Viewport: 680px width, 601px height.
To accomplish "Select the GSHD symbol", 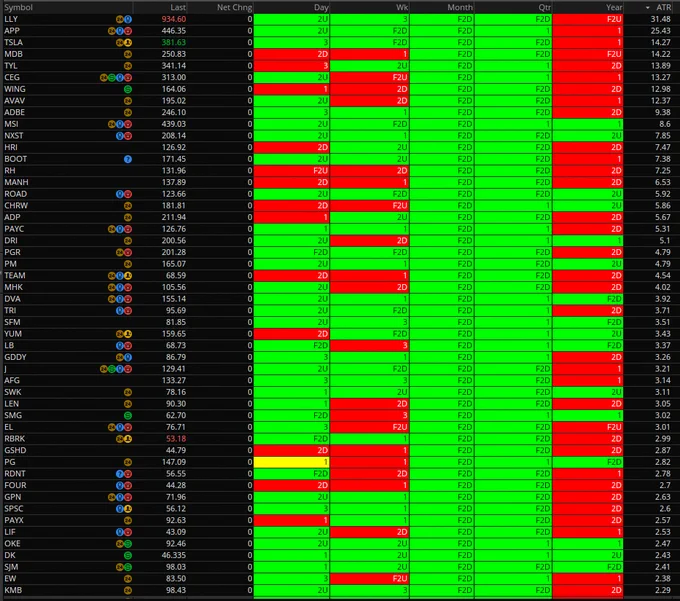I will (15, 451).
